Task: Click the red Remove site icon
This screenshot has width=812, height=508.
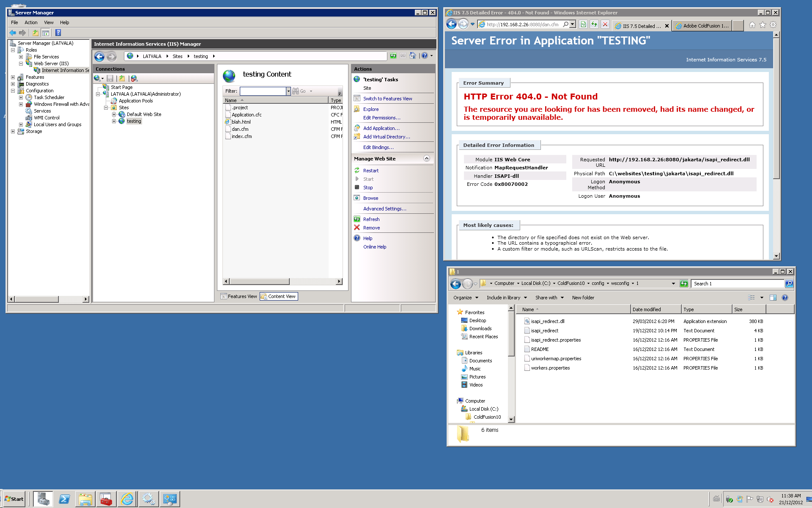Action: point(357,227)
